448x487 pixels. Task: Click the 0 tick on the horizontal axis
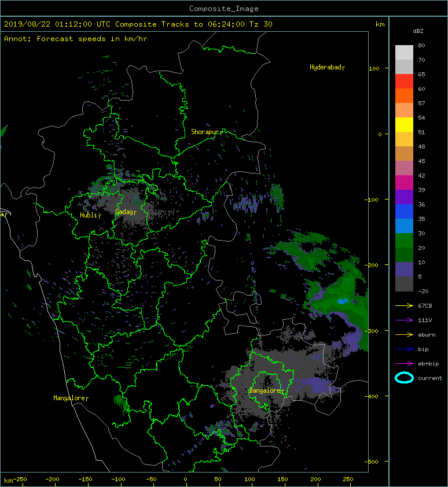click(185, 479)
